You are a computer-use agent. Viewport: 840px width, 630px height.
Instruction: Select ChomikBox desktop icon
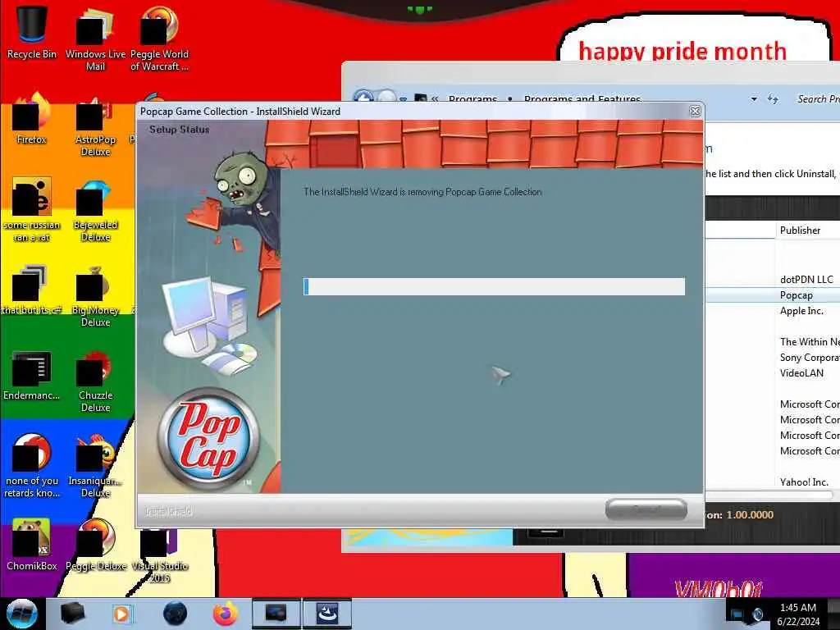coord(31,545)
